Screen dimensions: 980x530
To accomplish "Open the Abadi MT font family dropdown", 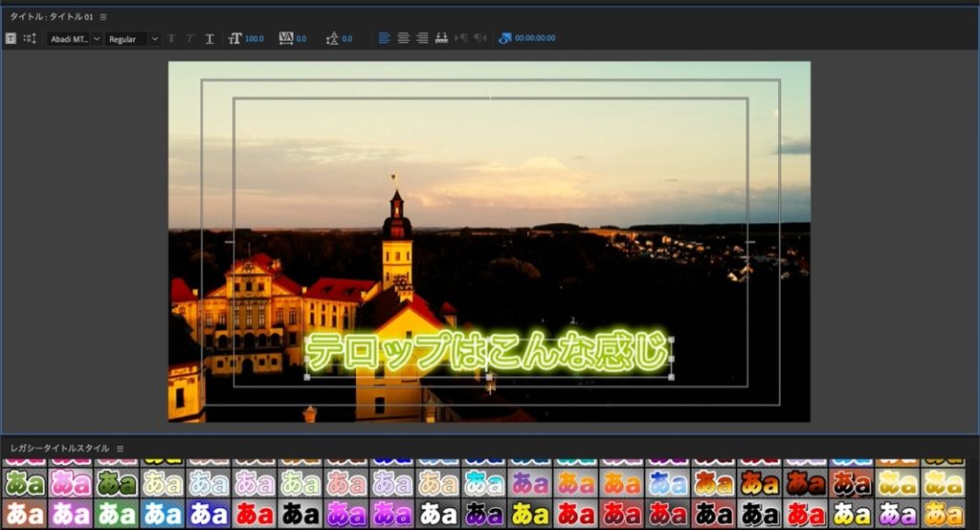I will (x=74, y=39).
